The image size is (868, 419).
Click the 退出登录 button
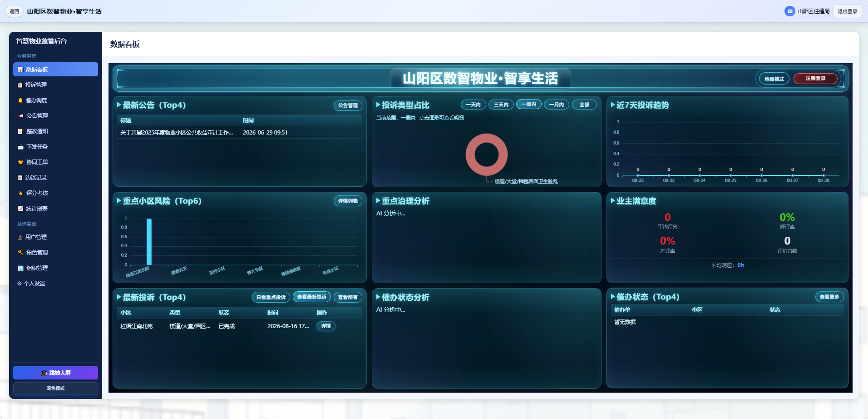pyautogui.click(x=847, y=11)
